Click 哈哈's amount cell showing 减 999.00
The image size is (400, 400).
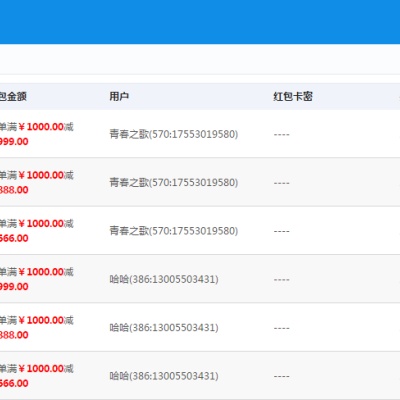[37, 279]
